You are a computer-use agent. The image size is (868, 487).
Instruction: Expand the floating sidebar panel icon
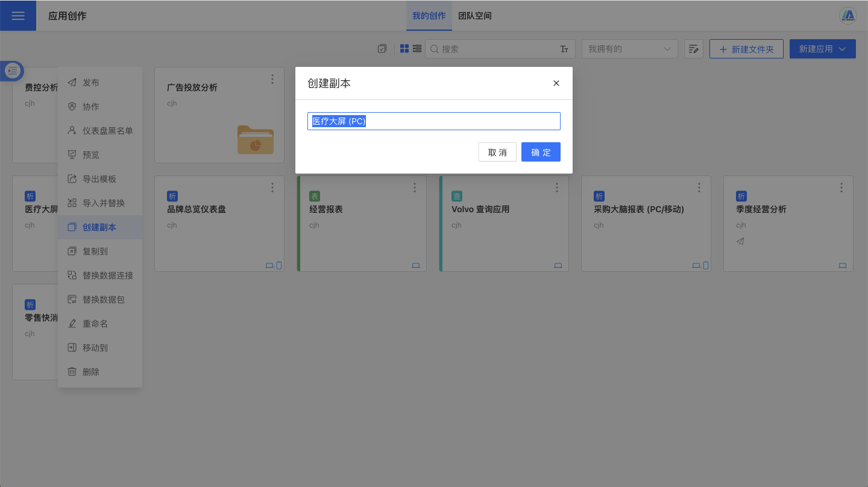pyautogui.click(x=13, y=71)
